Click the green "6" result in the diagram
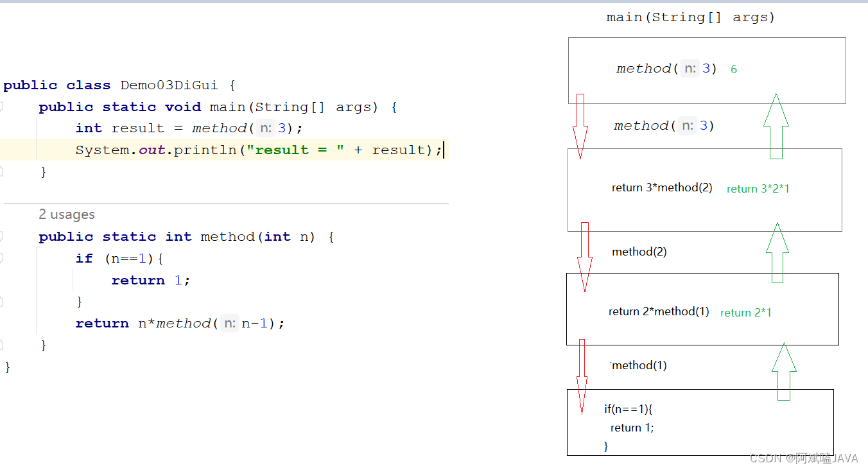 click(734, 69)
